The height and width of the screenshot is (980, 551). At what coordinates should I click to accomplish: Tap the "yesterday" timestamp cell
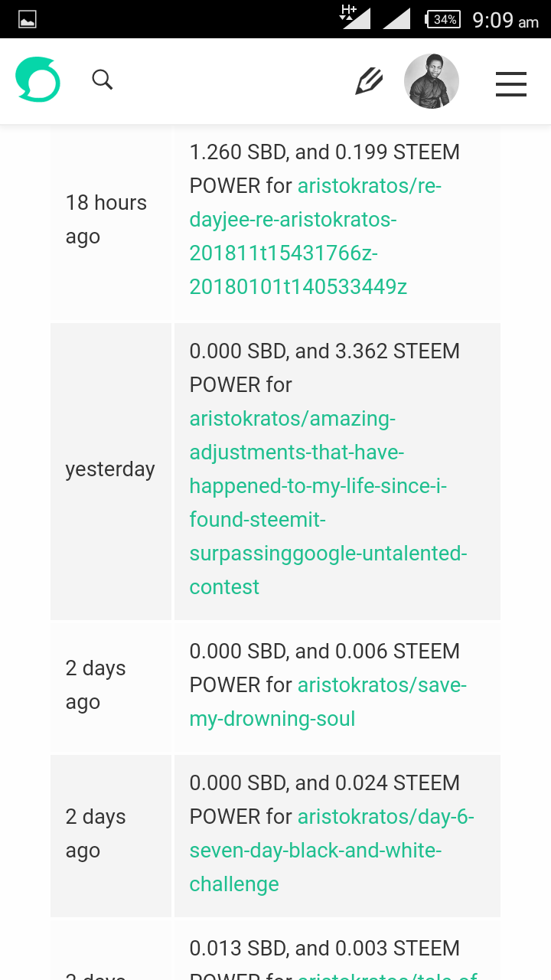tap(110, 469)
